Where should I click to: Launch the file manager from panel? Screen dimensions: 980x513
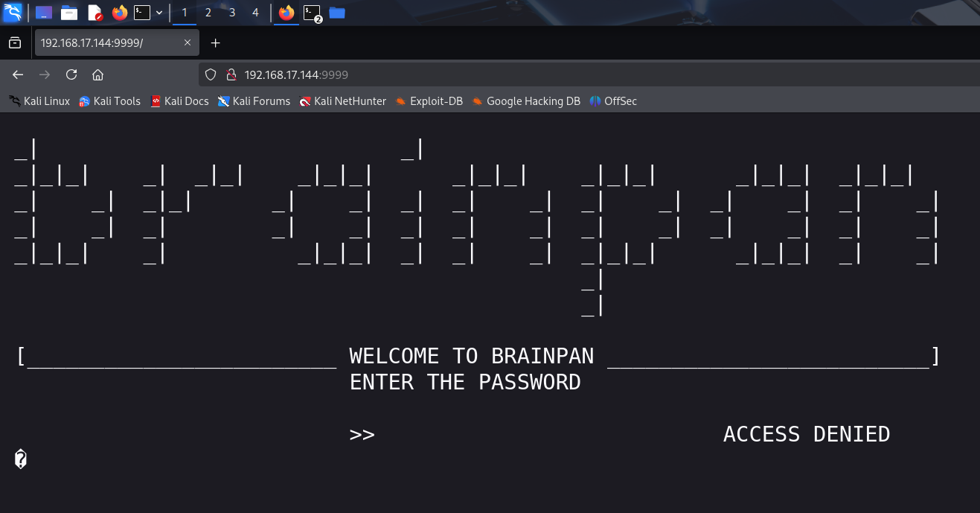point(69,13)
